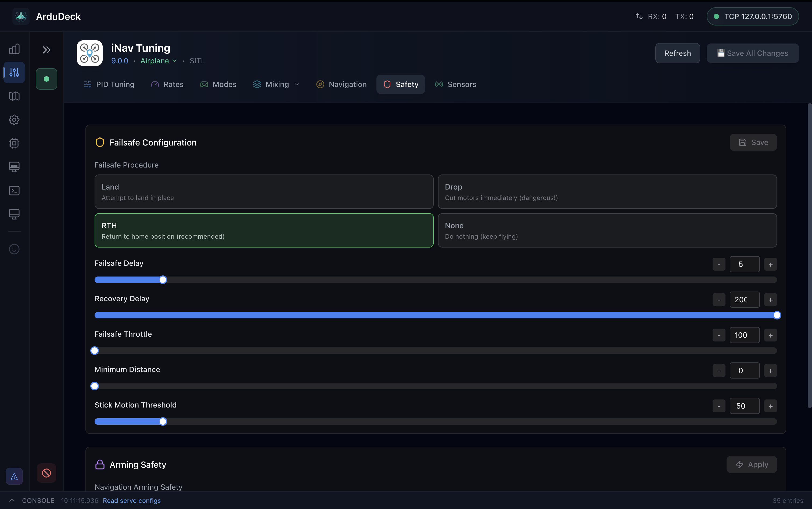Image resolution: width=812 pixels, height=509 pixels.
Task: Click the Failsafe Configuration shield icon
Action: click(100, 142)
